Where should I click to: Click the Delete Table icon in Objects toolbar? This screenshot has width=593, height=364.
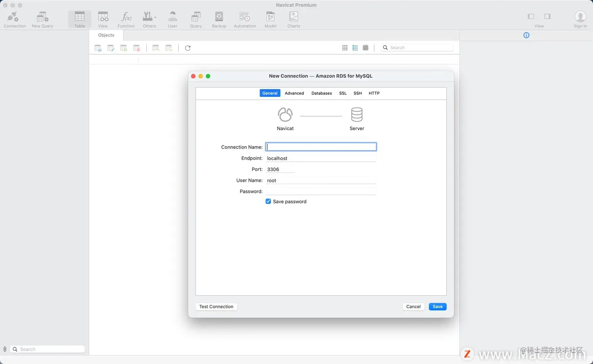[x=136, y=48]
